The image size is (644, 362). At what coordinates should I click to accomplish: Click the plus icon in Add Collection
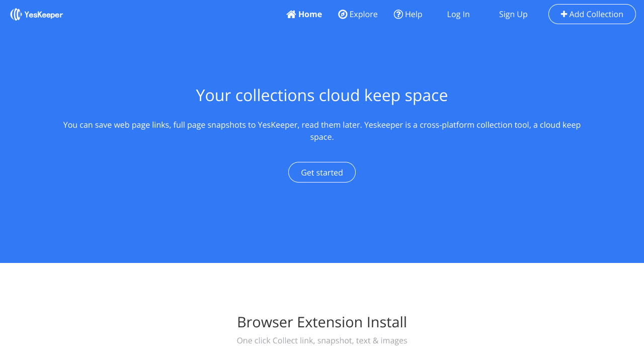point(564,15)
